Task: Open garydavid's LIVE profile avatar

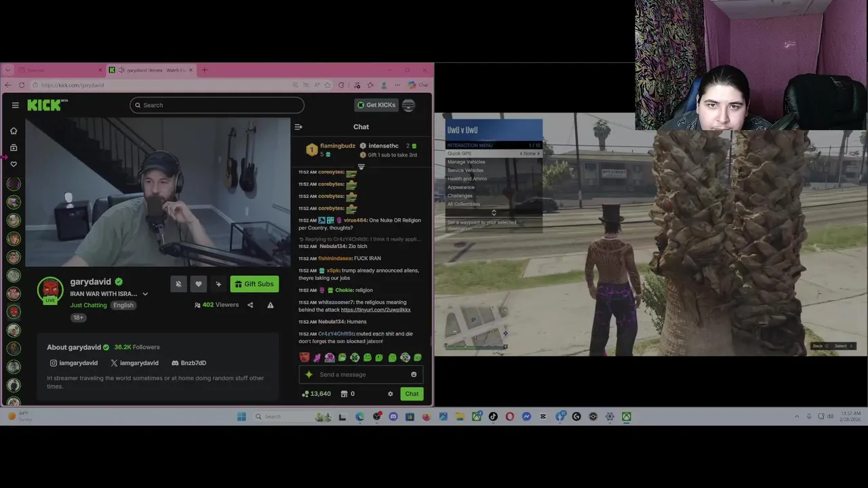Action: (x=50, y=290)
